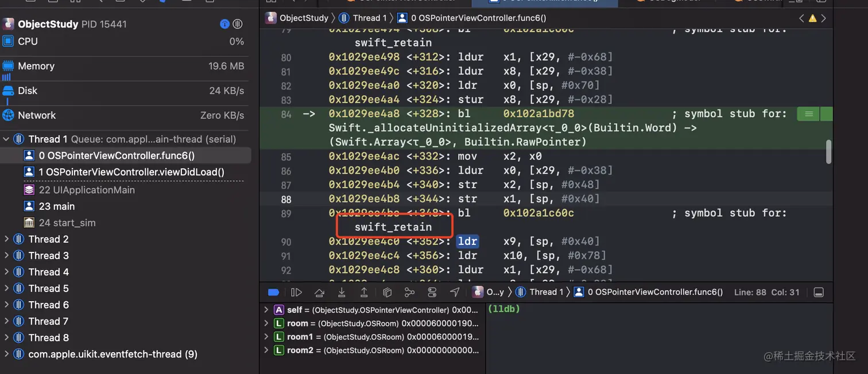Expand Thread 3 in debug navigator
Screen dimensions: 868x374
(x=6, y=256)
